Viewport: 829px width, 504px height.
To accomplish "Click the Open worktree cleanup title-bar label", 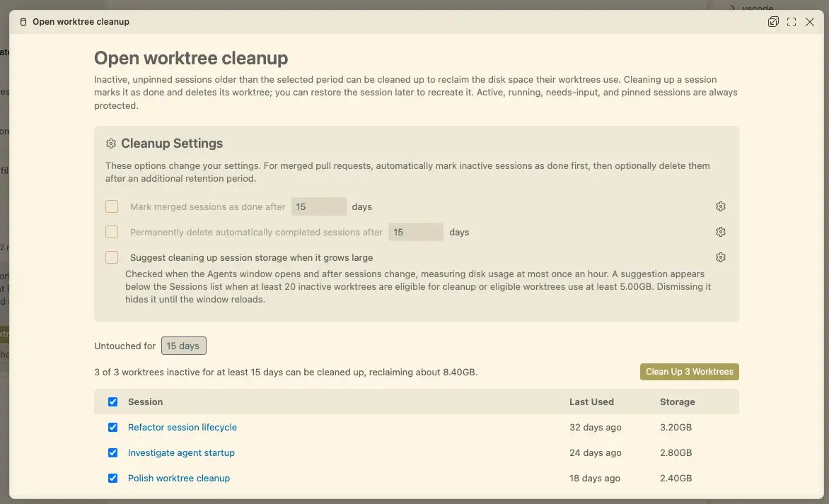I will pyautogui.click(x=81, y=22).
